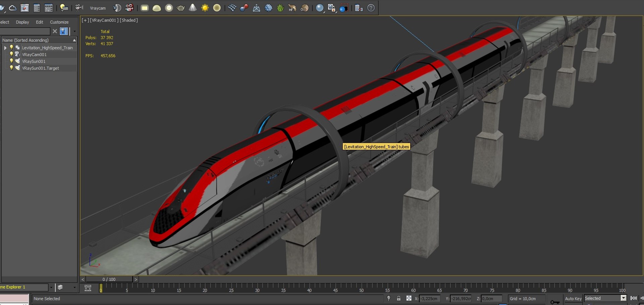Expand the Levitation_HighSpeed_Train tree node
Viewport: 644px width, 305px height.
(x=5, y=48)
